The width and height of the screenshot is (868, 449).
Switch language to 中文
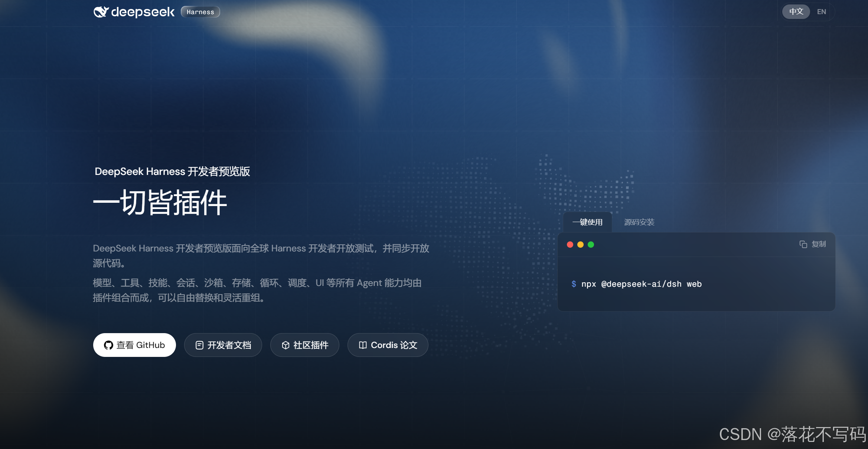pyautogui.click(x=796, y=12)
